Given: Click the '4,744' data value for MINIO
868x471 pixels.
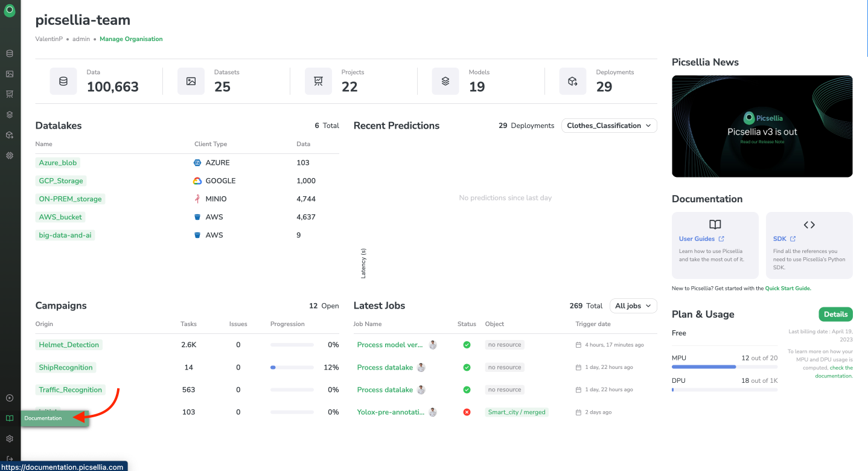Looking at the screenshot, I should (x=306, y=199).
